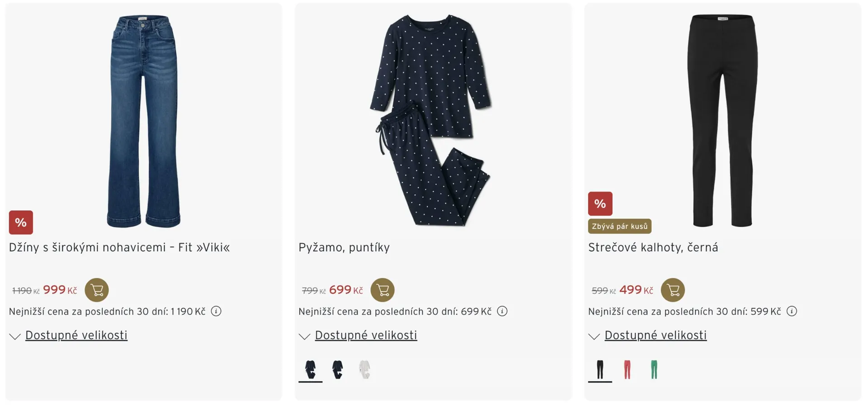Add the wide-leg jeans to cart
Viewport: 868px width, 406px height.
click(x=97, y=290)
